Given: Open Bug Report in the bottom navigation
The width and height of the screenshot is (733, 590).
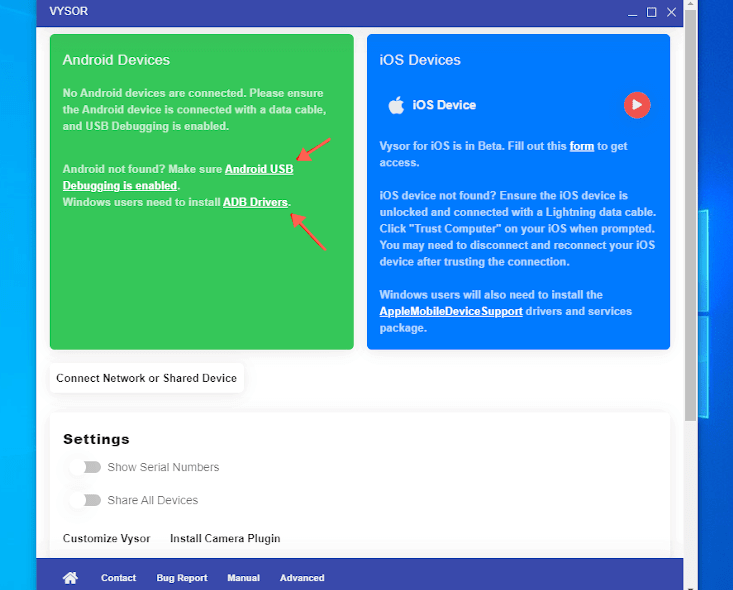Looking at the screenshot, I should pos(182,578).
